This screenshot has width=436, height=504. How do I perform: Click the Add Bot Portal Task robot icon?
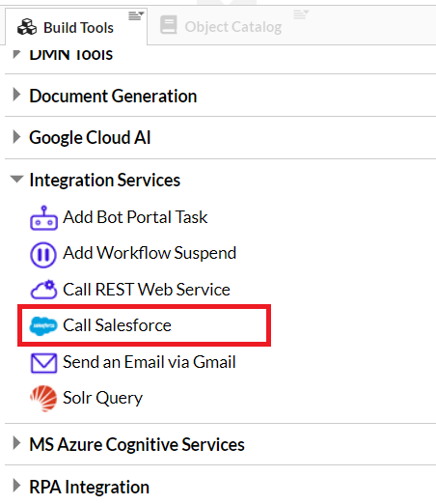click(43, 218)
